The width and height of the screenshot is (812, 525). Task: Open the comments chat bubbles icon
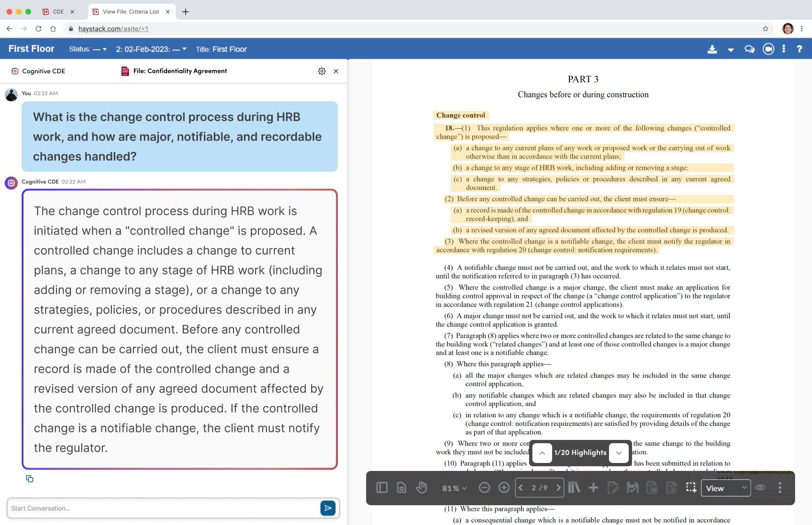click(x=750, y=49)
